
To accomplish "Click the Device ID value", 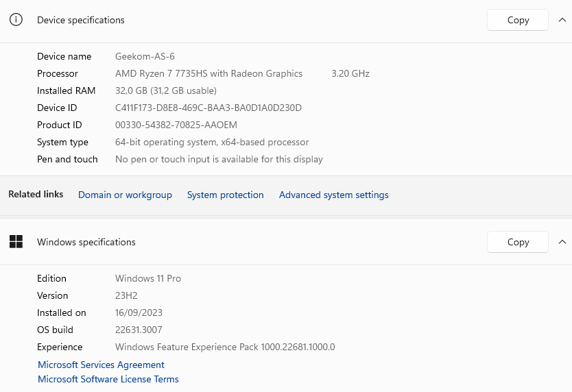I will [208, 108].
